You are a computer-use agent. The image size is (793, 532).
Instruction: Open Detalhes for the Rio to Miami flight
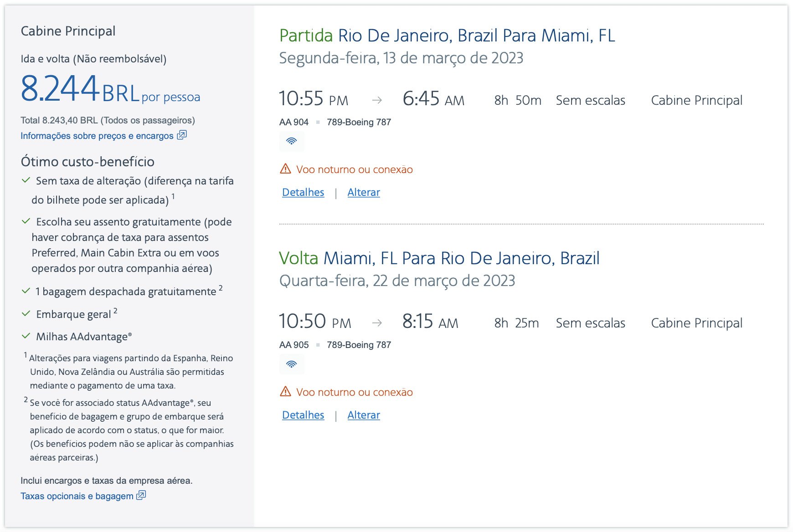click(x=303, y=192)
